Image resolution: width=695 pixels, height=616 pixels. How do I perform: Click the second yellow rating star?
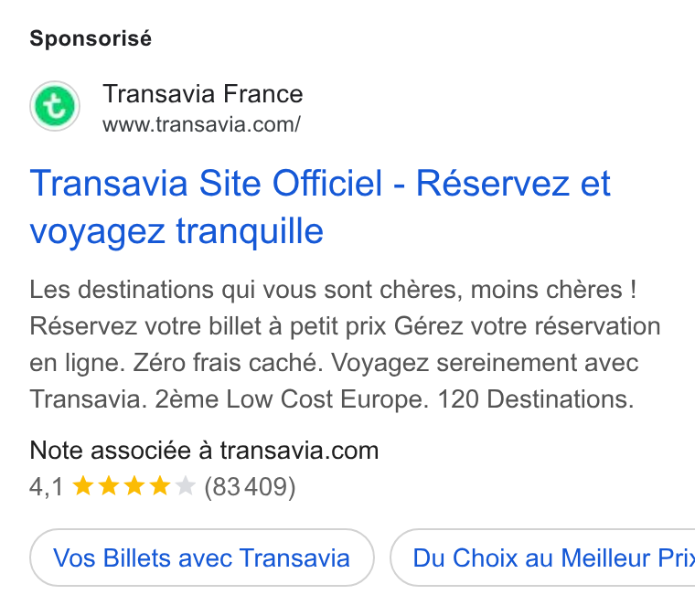pyautogui.click(x=109, y=486)
